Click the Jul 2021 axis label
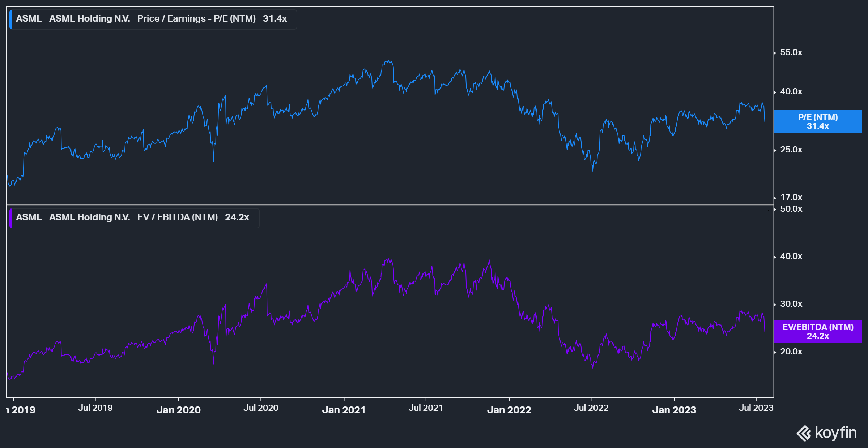Viewport: 868px width, 448px height. pyautogui.click(x=426, y=408)
